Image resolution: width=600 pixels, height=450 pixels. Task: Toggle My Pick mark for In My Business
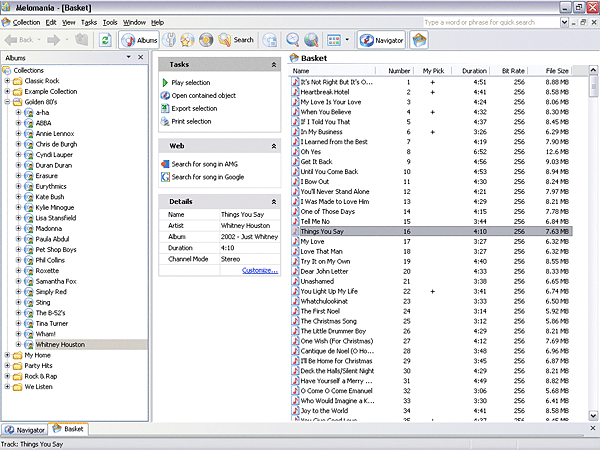pos(432,132)
